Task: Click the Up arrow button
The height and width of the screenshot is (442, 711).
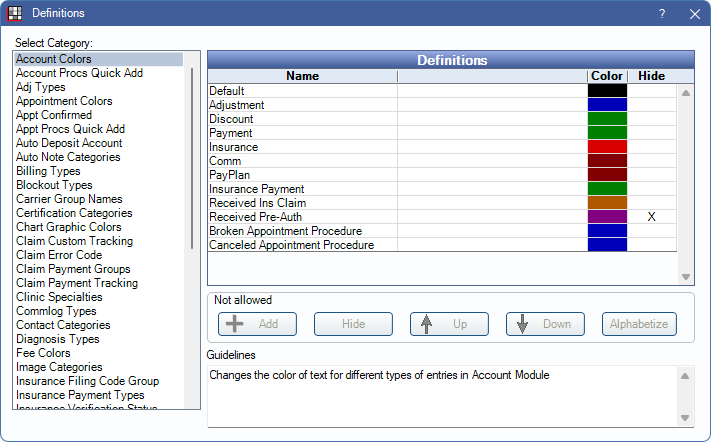Action: coord(449,324)
